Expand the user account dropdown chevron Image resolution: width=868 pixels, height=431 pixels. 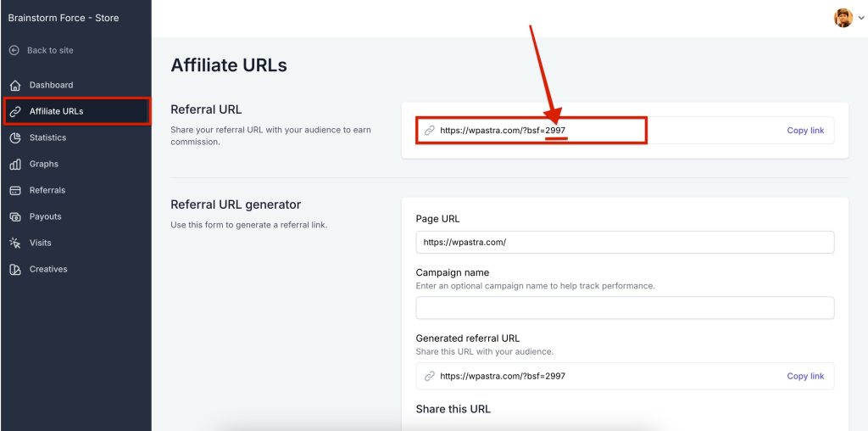(861, 19)
